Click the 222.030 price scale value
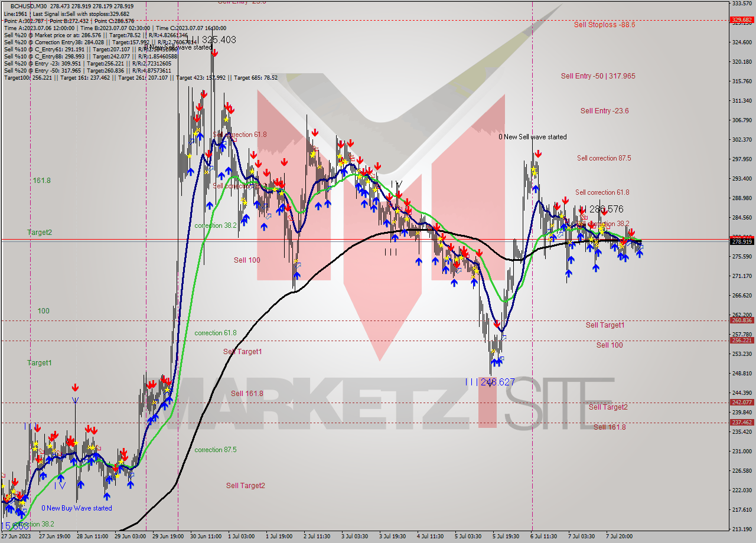This screenshot has width=756, height=543. click(x=742, y=490)
